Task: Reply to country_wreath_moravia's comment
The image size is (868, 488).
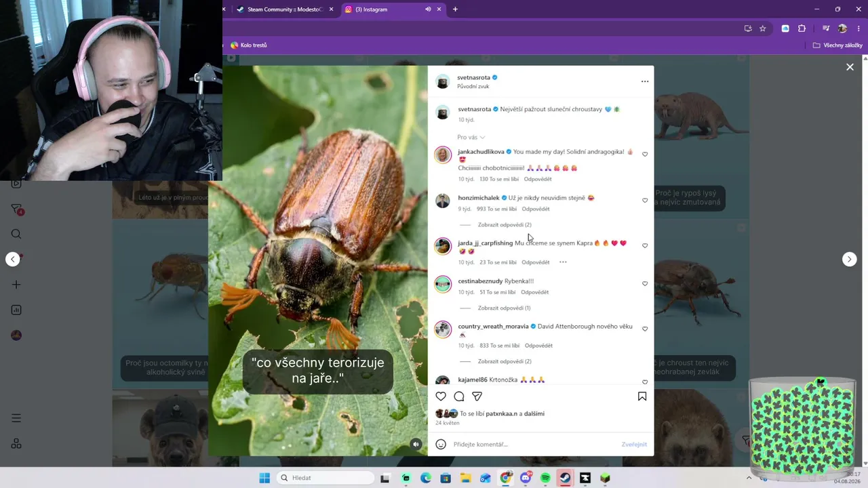Action: coord(538,346)
